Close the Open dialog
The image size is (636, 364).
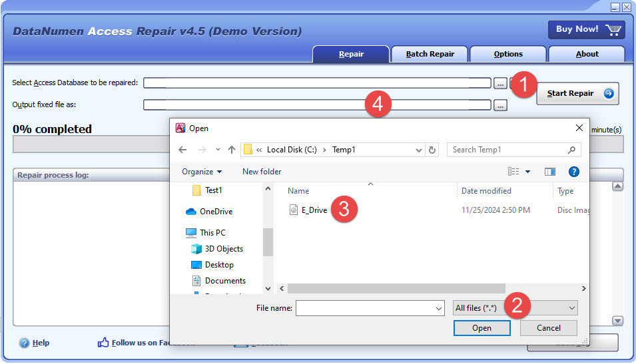point(579,128)
